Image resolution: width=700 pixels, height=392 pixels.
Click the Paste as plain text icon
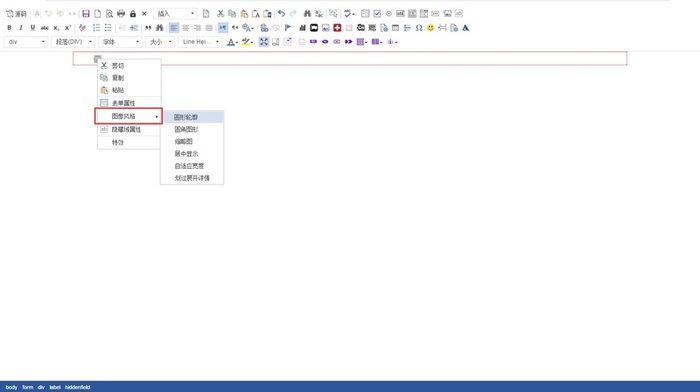[255, 14]
